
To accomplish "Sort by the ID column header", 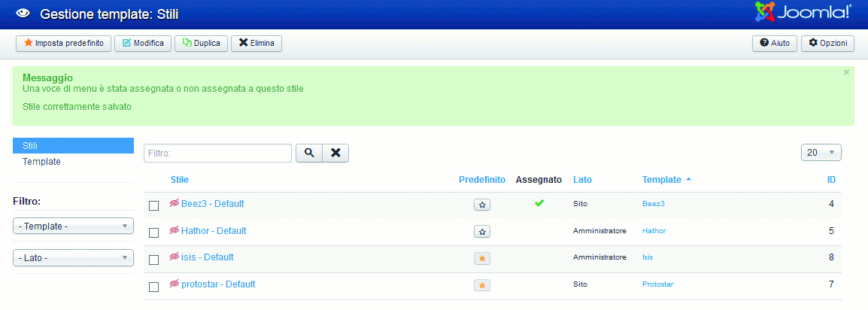I will click(831, 179).
